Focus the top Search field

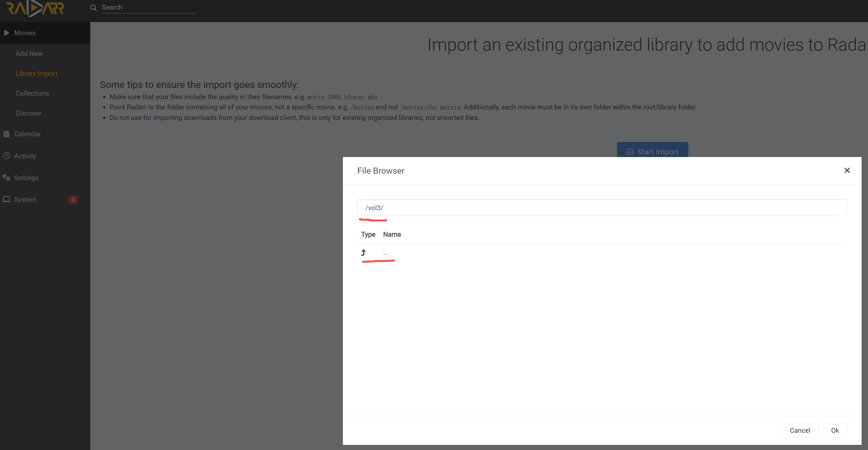tap(149, 7)
